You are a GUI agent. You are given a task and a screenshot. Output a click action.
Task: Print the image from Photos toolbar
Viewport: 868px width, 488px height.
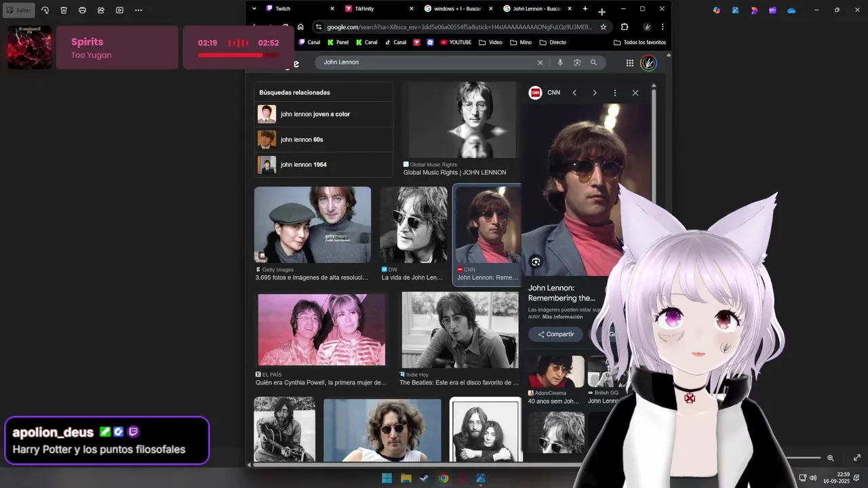pos(82,10)
